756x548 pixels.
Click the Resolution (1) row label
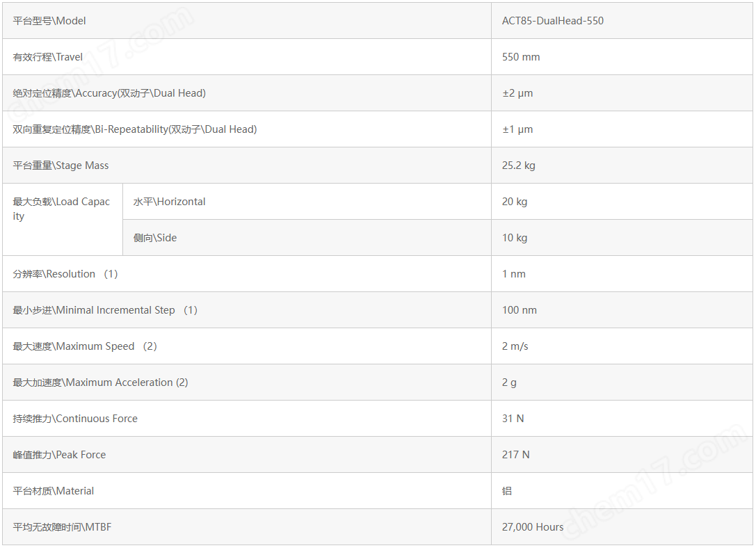pos(247,274)
